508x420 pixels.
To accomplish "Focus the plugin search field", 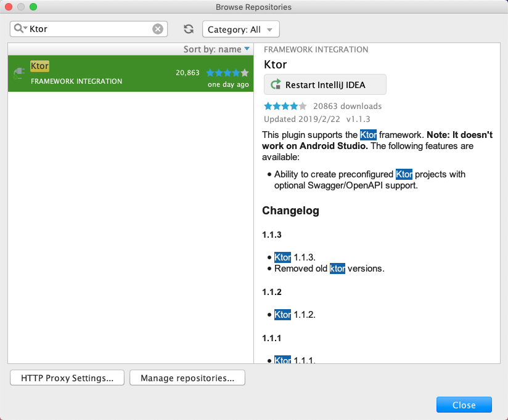I will click(88, 29).
